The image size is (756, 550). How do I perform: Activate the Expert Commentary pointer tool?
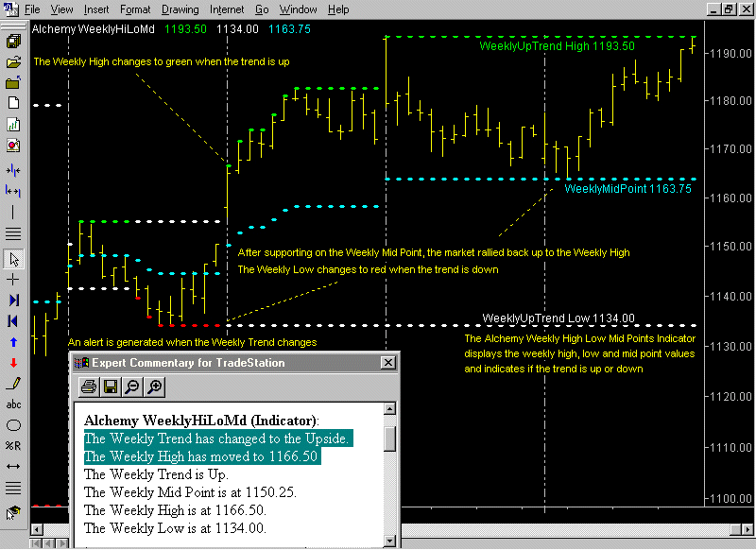click(x=13, y=513)
